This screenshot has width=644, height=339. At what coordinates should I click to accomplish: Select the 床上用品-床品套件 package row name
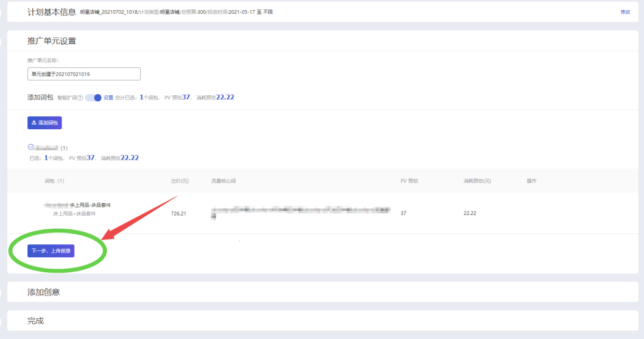90,205
